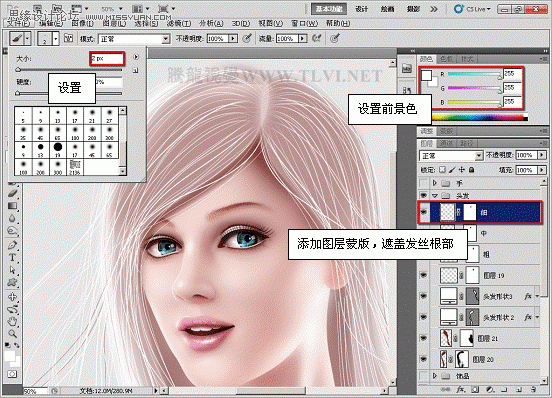The width and height of the screenshot is (552, 398).
Task: Select the Hand tool in toolbox
Action: [x=12, y=321]
